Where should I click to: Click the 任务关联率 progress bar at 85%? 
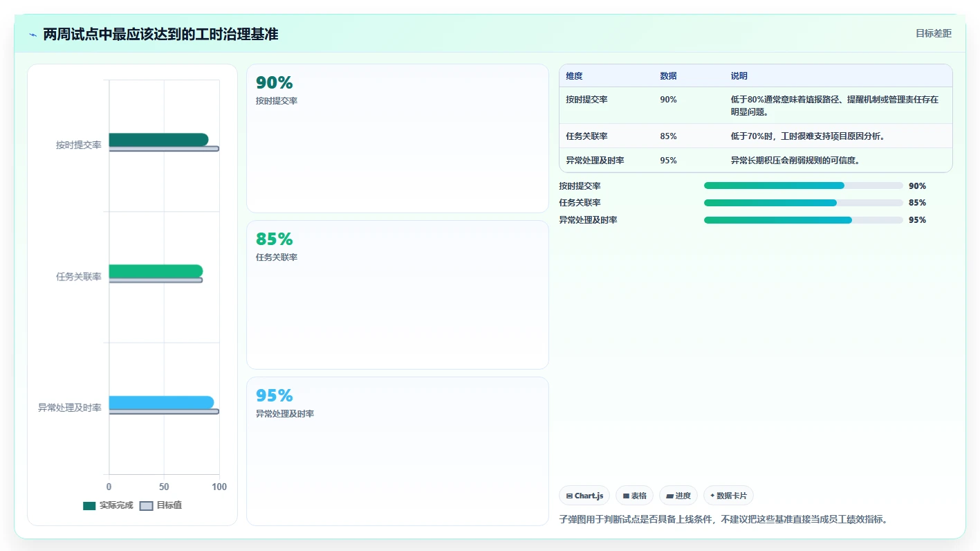click(x=803, y=203)
